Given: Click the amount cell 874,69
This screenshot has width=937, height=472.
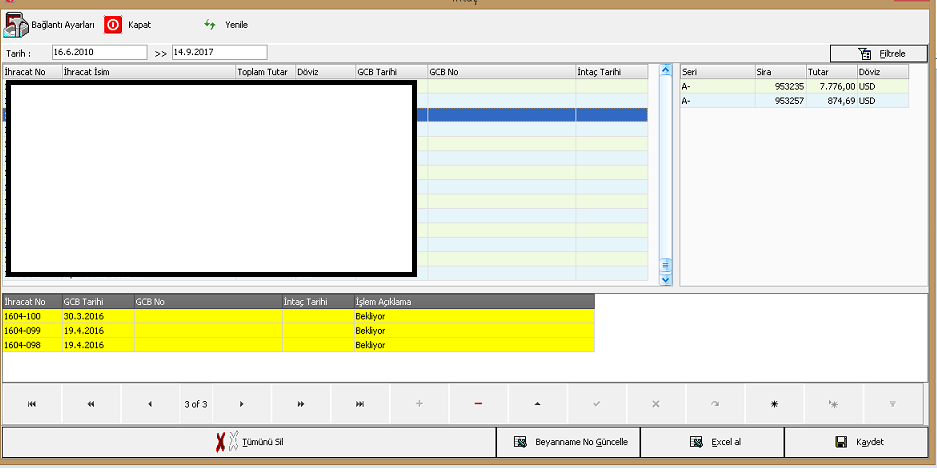Looking at the screenshot, I should pos(832,101).
